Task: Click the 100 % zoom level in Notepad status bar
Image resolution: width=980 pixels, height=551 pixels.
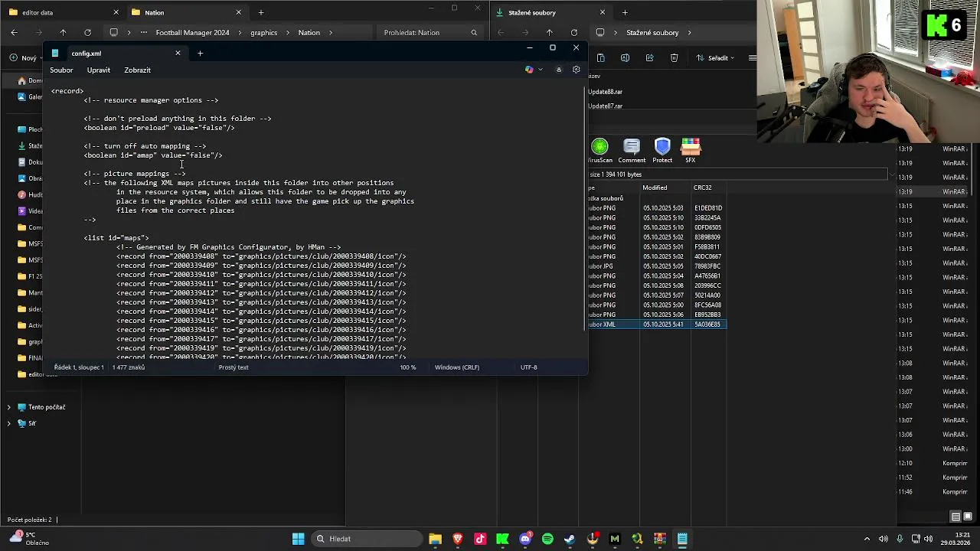Action: click(408, 367)
